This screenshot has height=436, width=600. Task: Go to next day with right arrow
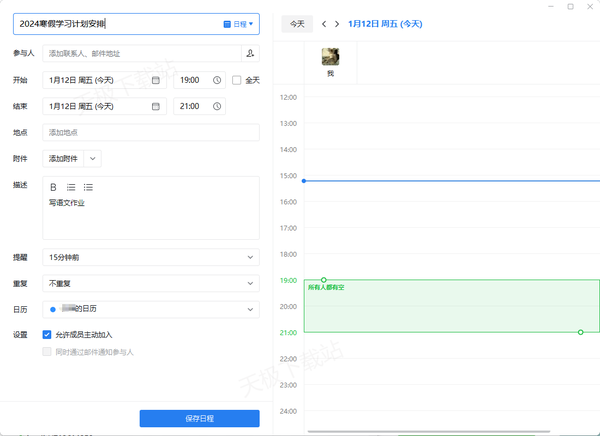(x=337, y=23)
